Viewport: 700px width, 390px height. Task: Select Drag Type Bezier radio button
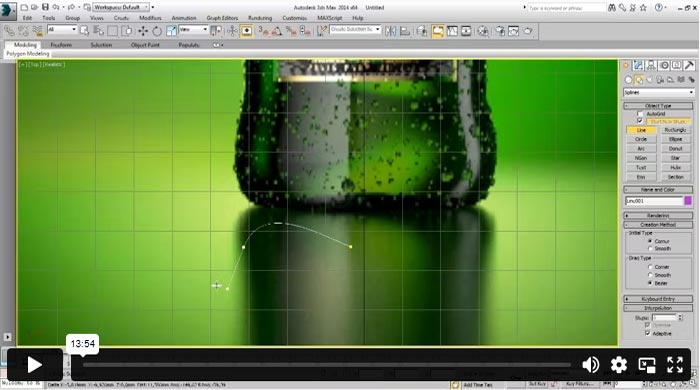[650, 283]
